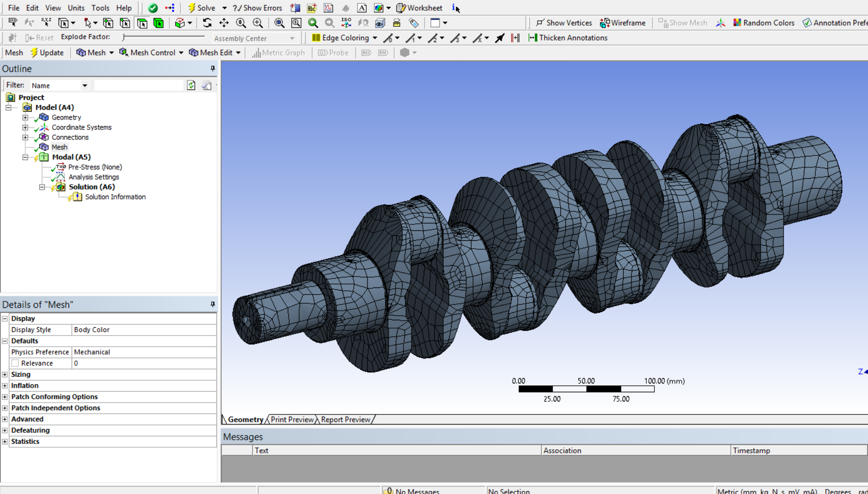Viewport: 868px width, 494px height.
Task: Click the coordinate XYZ icon in toolbar
Action: [x=46, y=23]
